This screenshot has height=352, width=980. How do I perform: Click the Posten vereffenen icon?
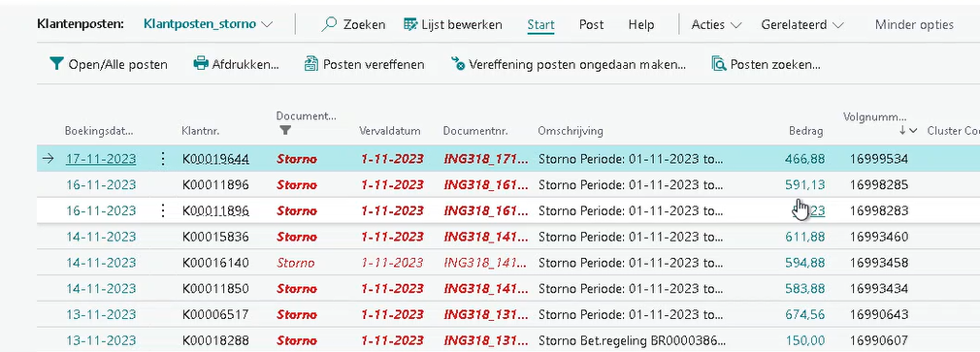[x=311, y=64]
